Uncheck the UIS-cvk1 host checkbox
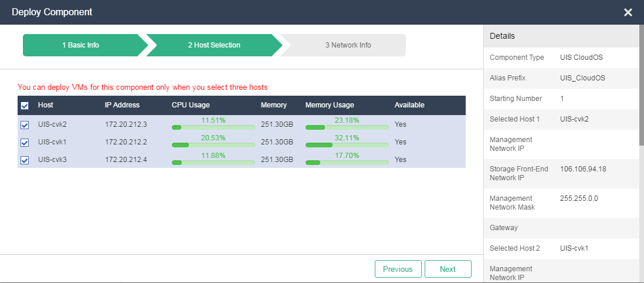Viewport: 644px width, 283px height. click(25, 142)
